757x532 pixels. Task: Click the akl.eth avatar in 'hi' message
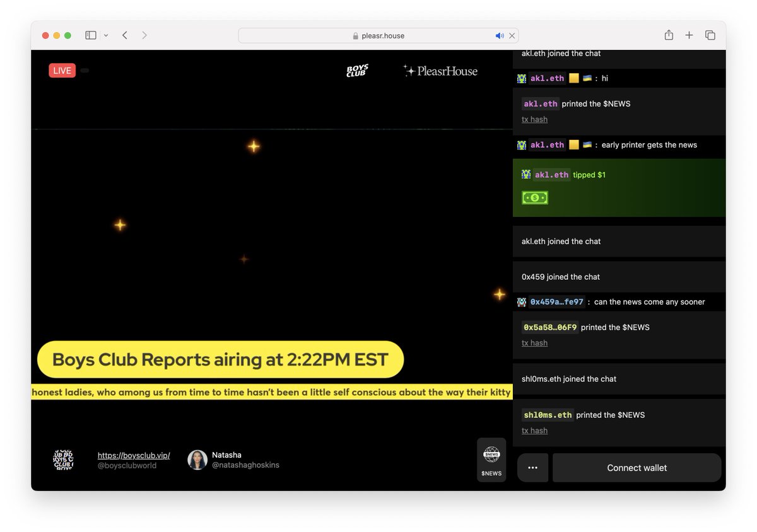pos(522,78)
